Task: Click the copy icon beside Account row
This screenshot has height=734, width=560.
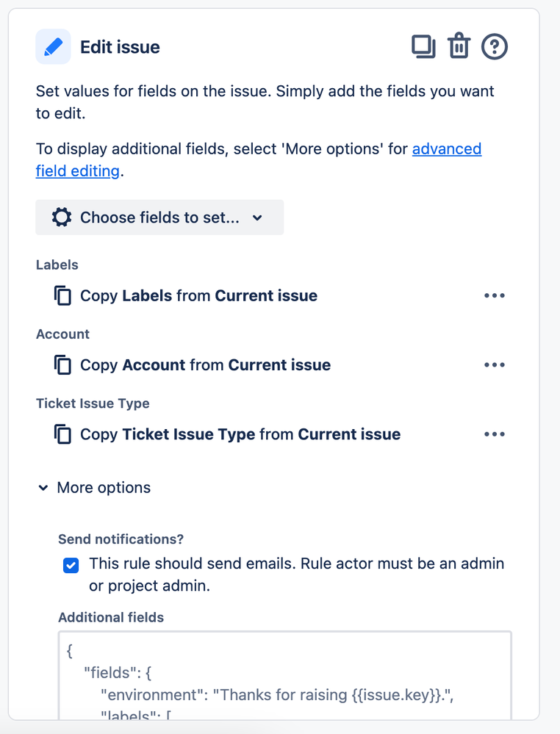Action: (x=63, y=365)
